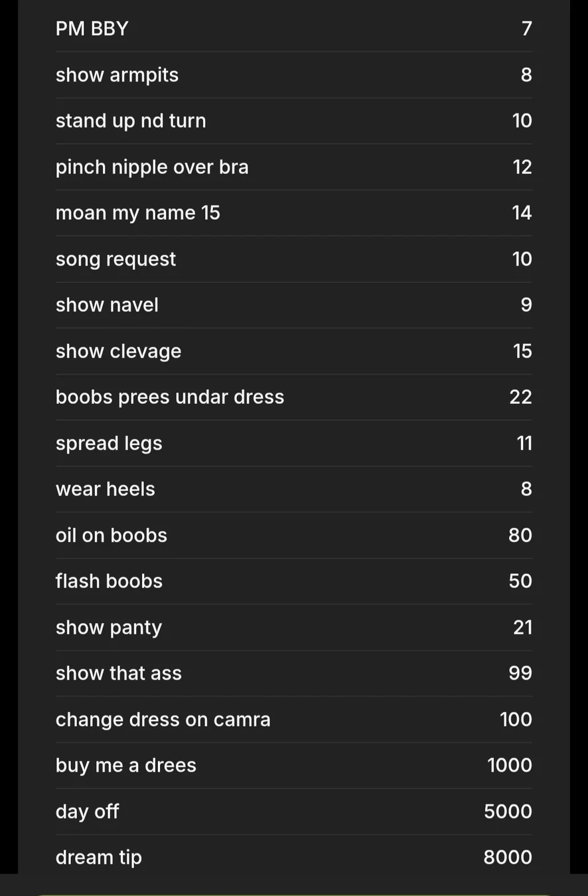Select the show panty row

click(x=109, y=628)
